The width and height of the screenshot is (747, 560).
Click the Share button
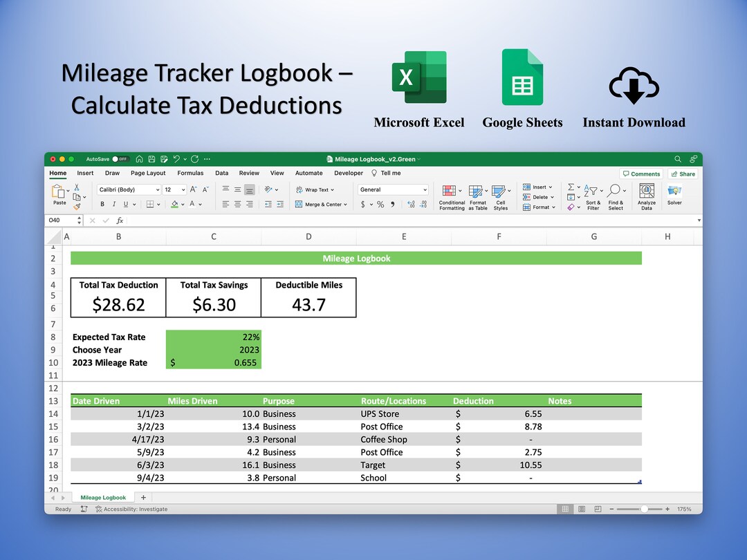683,174
